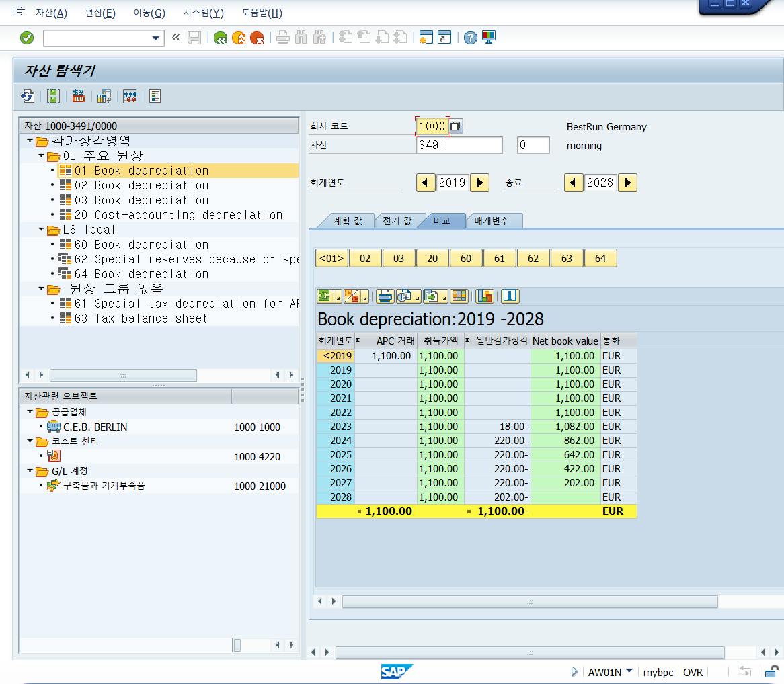Screen dimensions: 784x684
Task: Collapse the 공급업체 folder
Action: 30,412
